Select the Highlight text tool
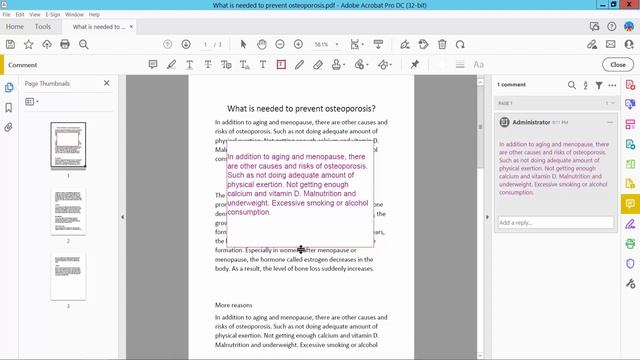 tap(171, 64)
